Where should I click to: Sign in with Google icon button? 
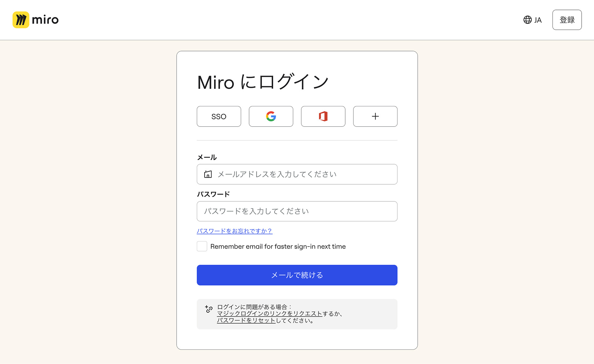tap(271, 116)
